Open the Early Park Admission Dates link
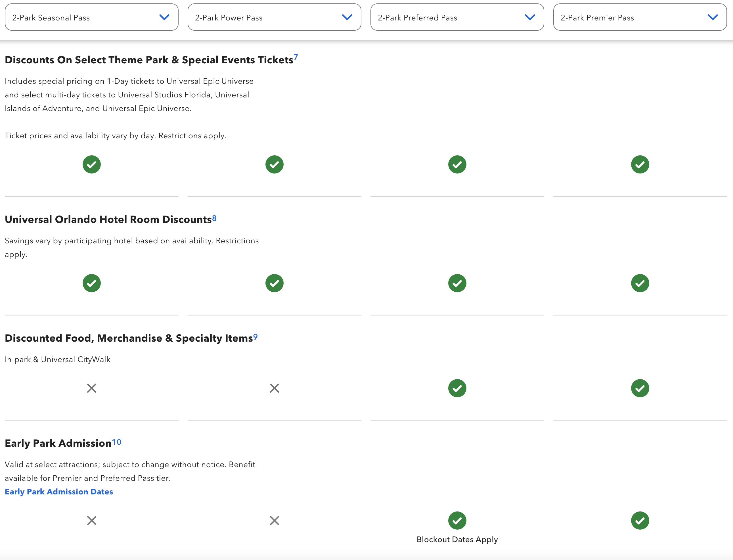The height and width of the screenshot is (560, 733). click(x=59, y=492)
